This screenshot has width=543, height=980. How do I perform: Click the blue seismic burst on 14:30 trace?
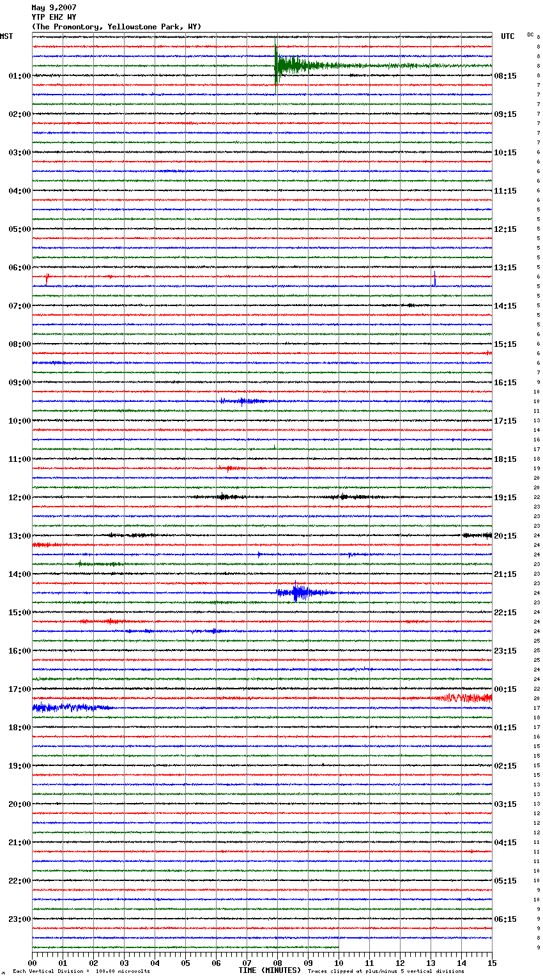(x=302, y=592)
